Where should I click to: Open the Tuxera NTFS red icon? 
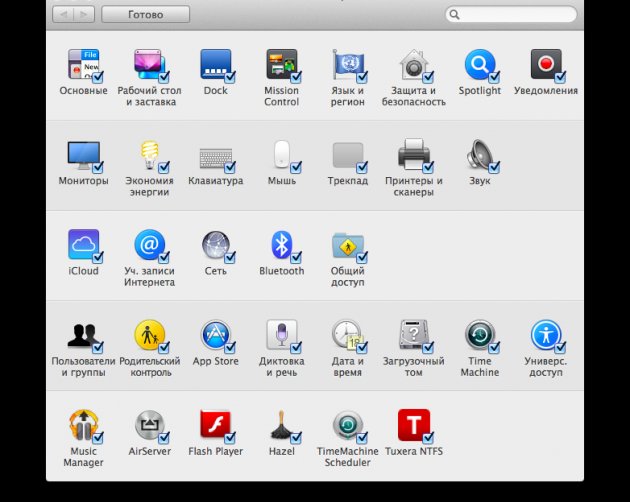(413, 425)
